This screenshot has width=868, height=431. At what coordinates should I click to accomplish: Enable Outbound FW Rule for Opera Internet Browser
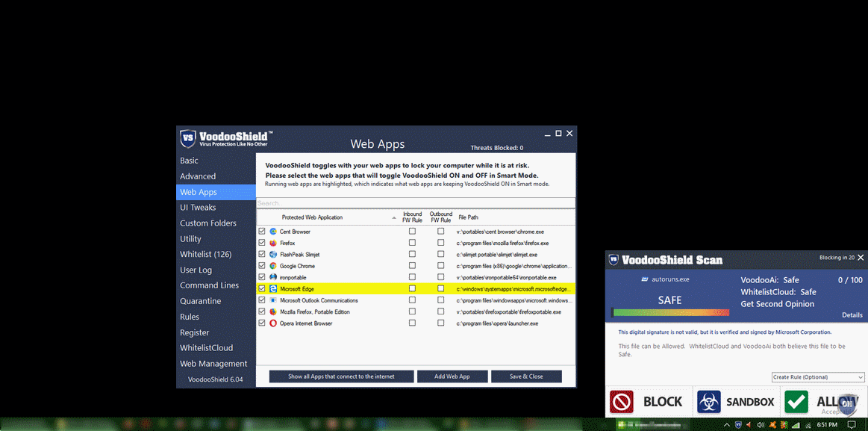(440, 323)
